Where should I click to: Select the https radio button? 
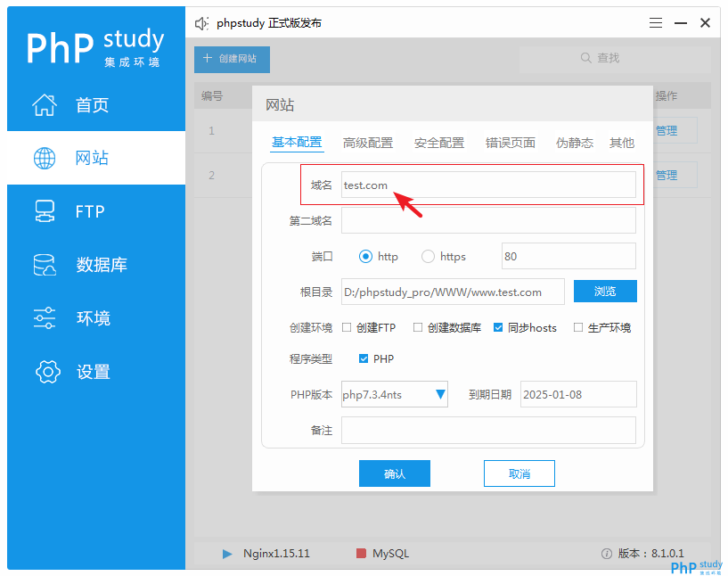pos(428,256)
